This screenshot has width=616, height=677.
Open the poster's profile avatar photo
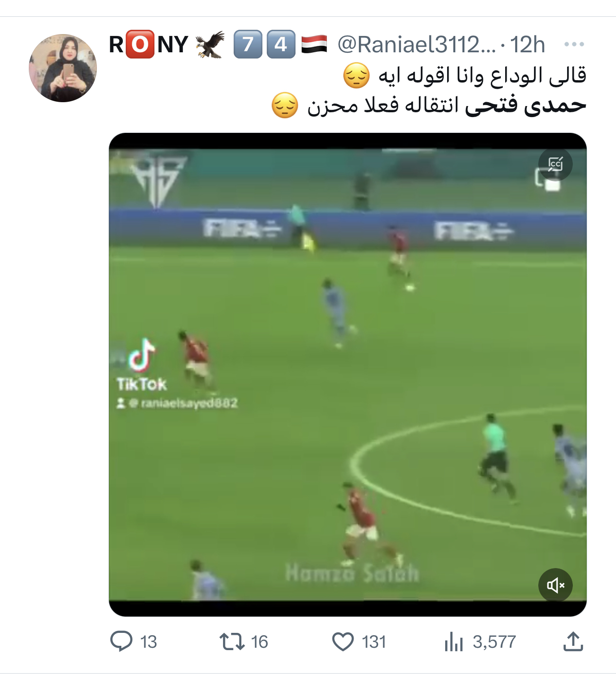click(63, 68)
